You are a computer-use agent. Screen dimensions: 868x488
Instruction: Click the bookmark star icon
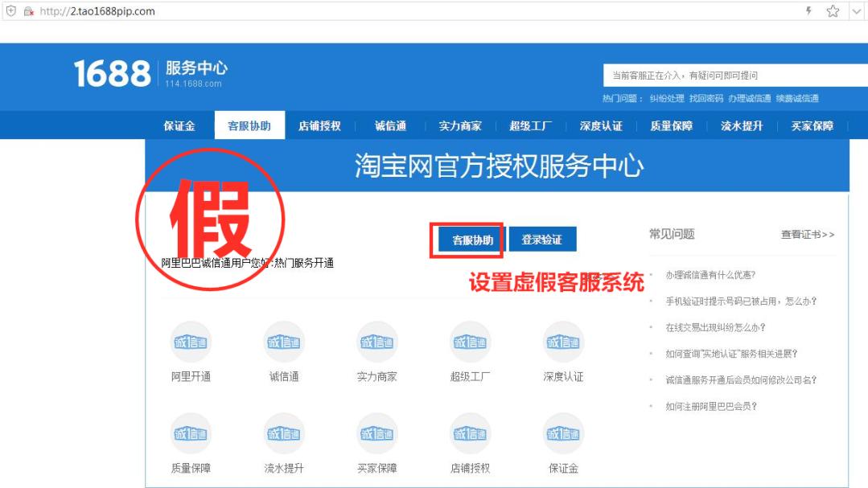pos(832,11)
